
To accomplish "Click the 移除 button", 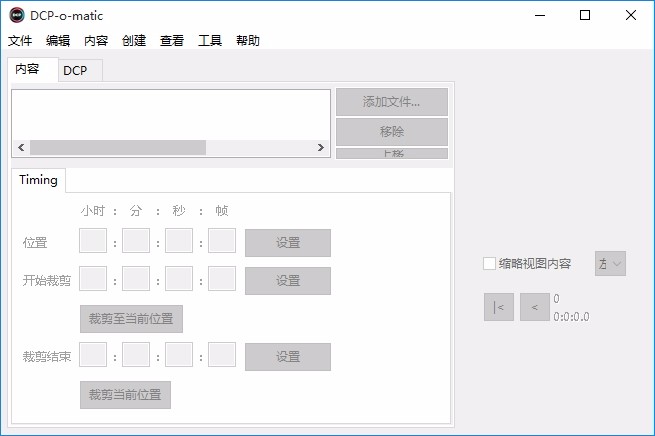I will click(392, 132).
